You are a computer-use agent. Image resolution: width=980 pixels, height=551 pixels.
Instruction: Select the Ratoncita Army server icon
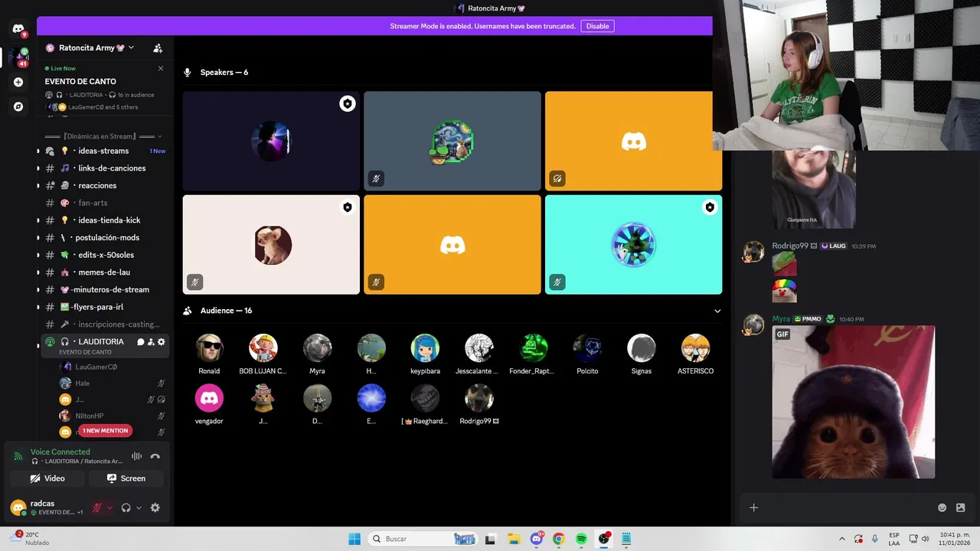pos(18,57)
